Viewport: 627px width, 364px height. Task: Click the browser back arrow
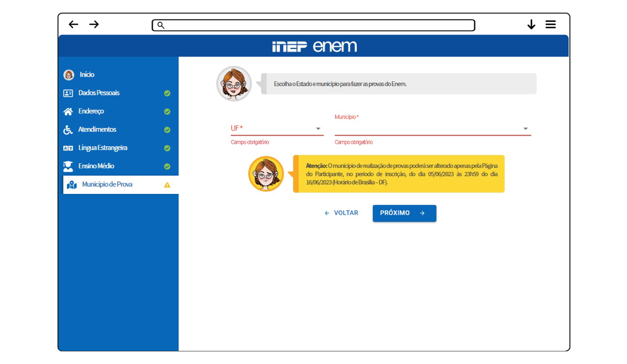click(x=74, y=25)
